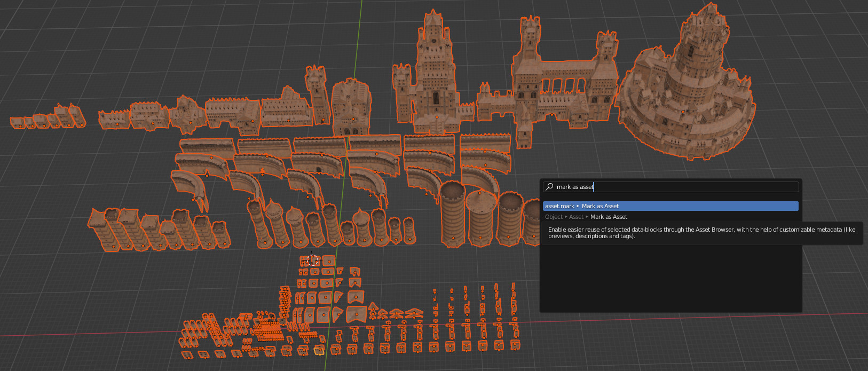868x371 pixels.
Task: Click the 'mark as asset' search input field
Action: tap(670, 187)
